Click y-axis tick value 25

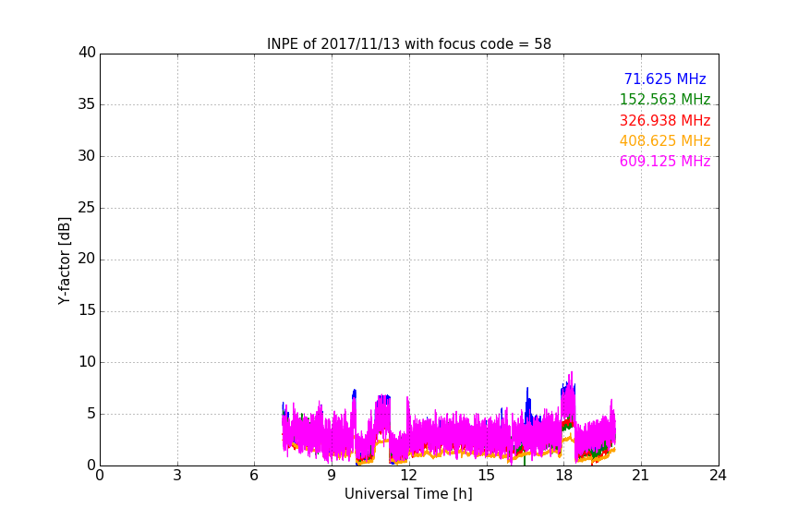(87, 208)
